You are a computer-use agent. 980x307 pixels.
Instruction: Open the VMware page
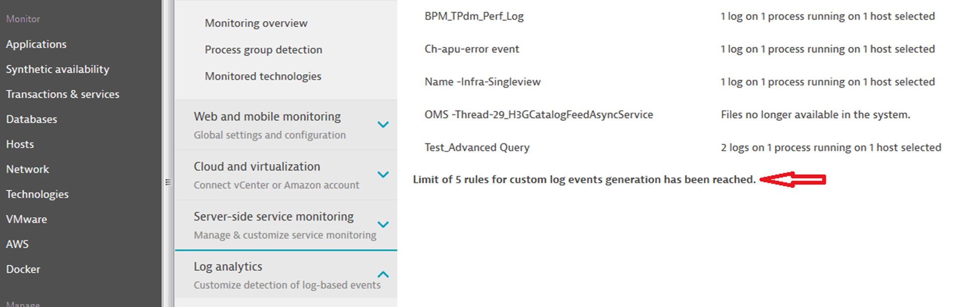point(26,219)
